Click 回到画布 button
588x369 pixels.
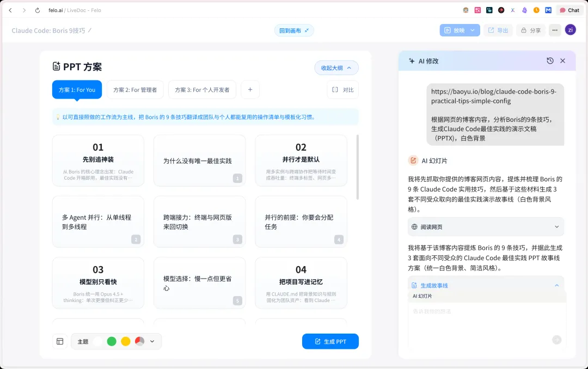294,30
